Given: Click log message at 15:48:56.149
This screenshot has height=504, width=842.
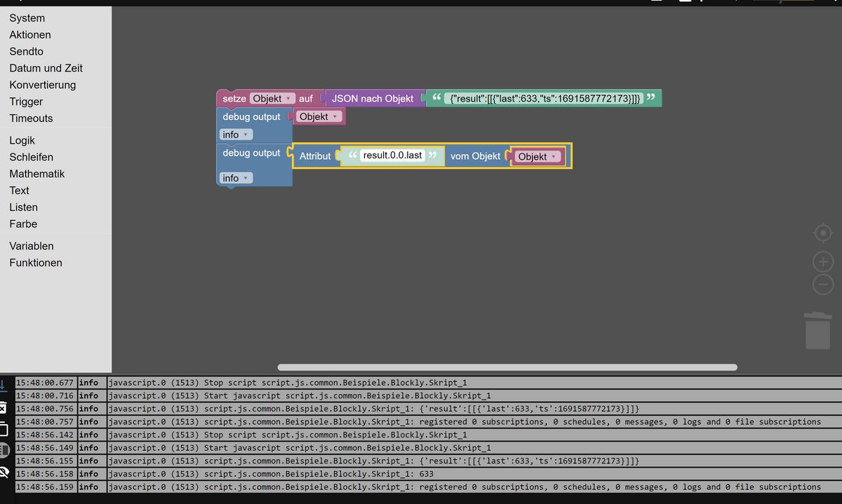Looking at the screenshot, I should tap(474, 448).
